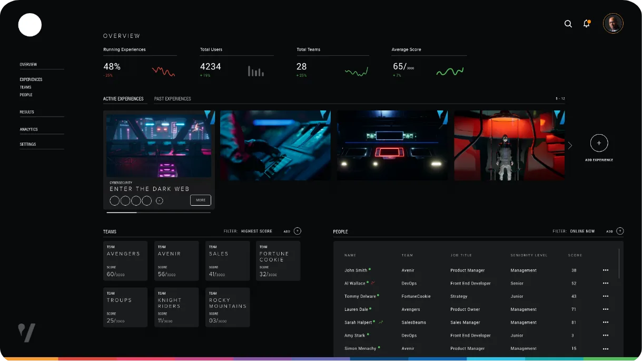Open Settings in the sidebar
Screen dimensions: 642x364
click(x=28, y=144)
